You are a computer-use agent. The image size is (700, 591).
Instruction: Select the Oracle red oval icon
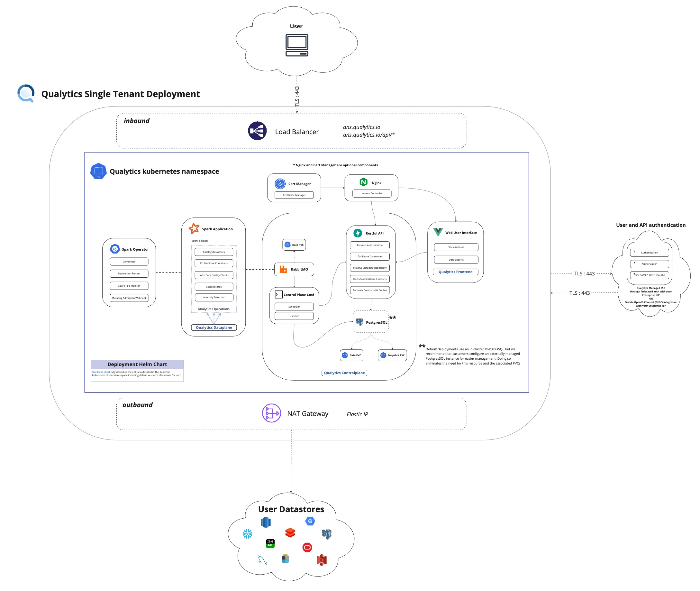[307, 548]
